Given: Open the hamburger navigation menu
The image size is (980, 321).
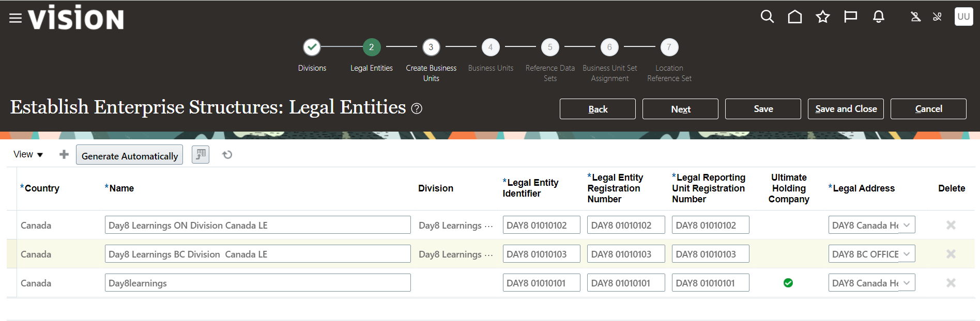Looking at the screenshot, I should click(x=16, y=18).
